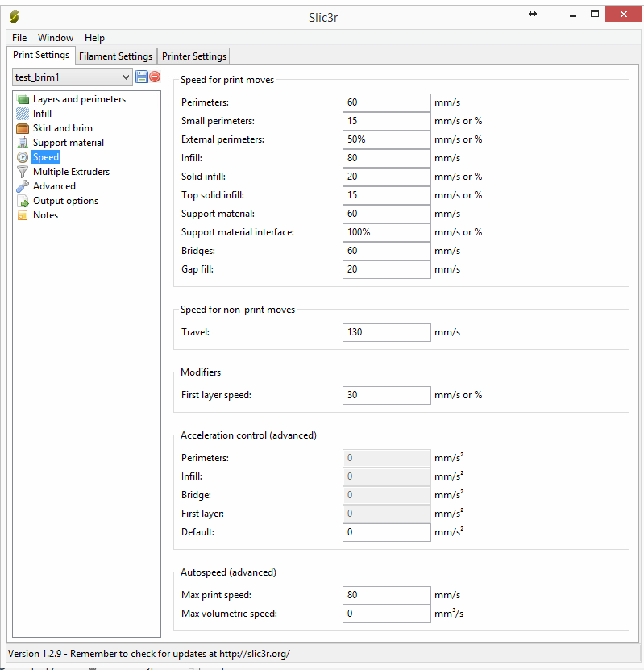Click the Multiple Extruders funnel icon
This screenshot has height=670, width=644.
23,172
